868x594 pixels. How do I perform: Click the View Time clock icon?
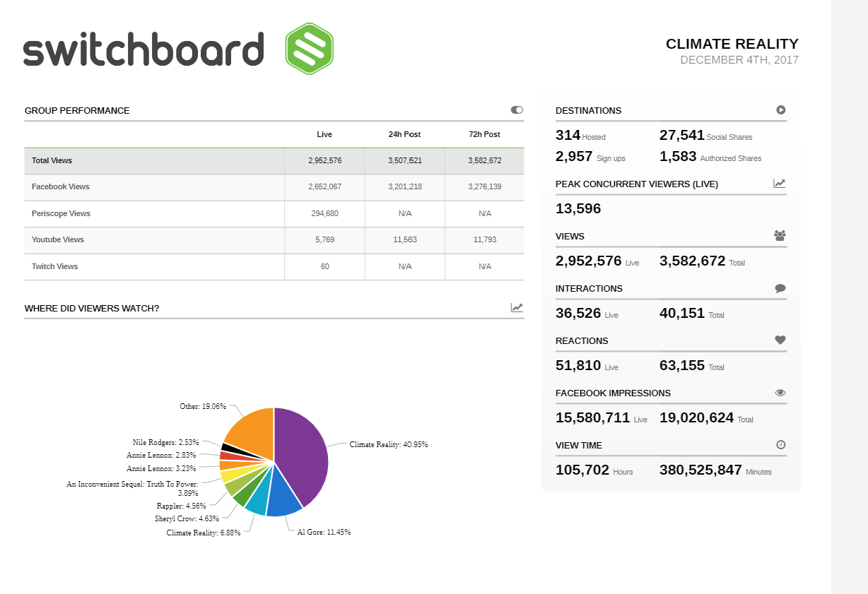(781, 445)
